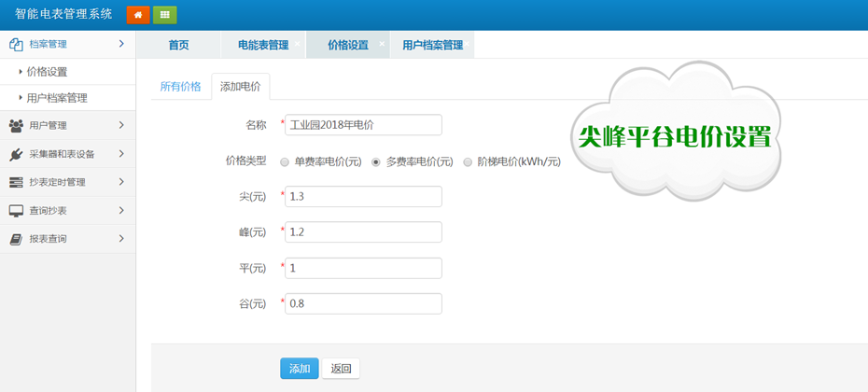Click the orange home icon button

pyautogui.click(x=137, y=15)
